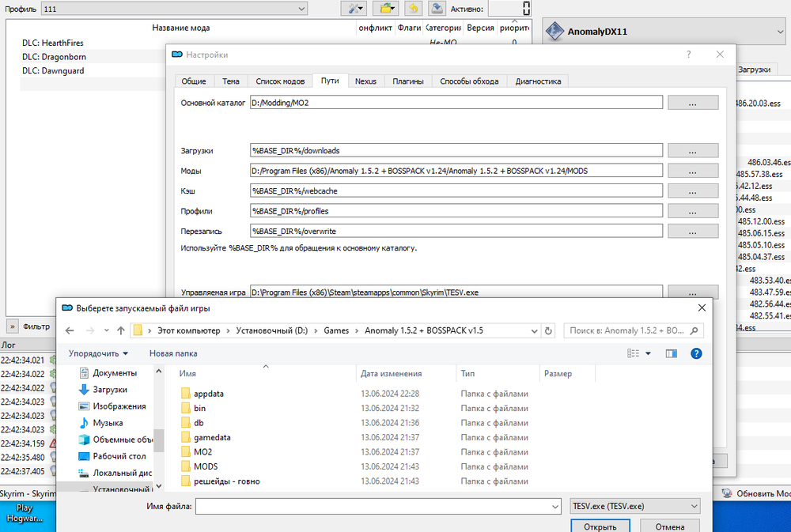Viewport: 791px width, 532px height.
Task: Browse for Перезапись path with ... button
Action: coord(693,232)
